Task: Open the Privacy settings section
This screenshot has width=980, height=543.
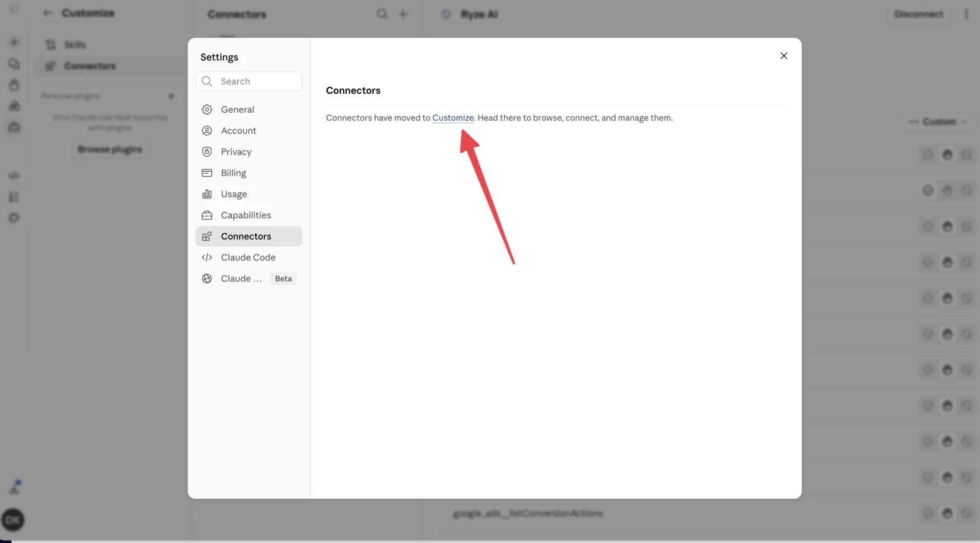Action: tap(249, 152)
